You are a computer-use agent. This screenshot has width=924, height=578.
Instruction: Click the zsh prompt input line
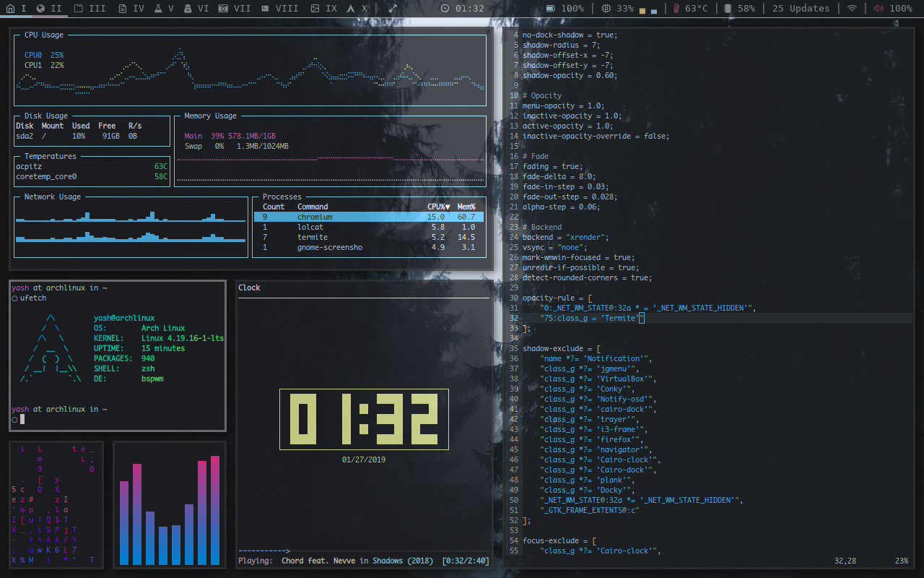[x=22, y=418]
